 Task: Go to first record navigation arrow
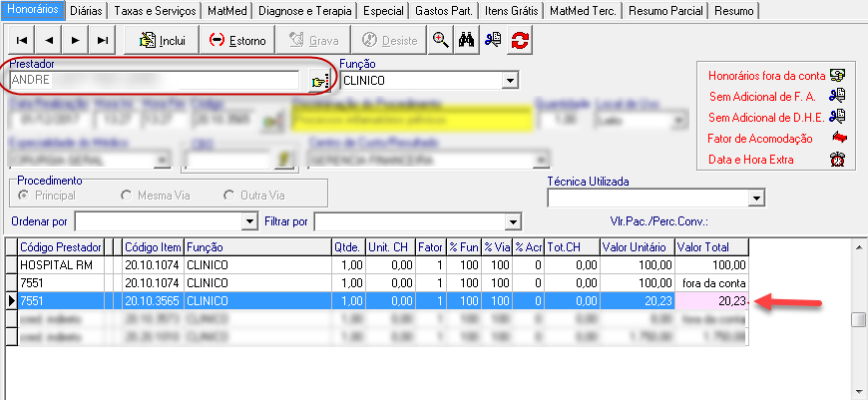point(22,40)
